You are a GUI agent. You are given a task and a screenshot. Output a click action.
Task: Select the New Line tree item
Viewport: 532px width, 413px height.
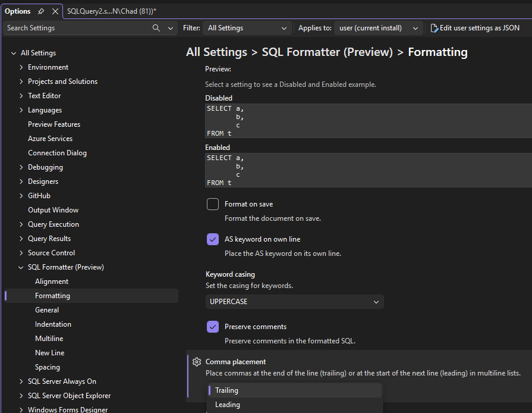tap(49, 352)
